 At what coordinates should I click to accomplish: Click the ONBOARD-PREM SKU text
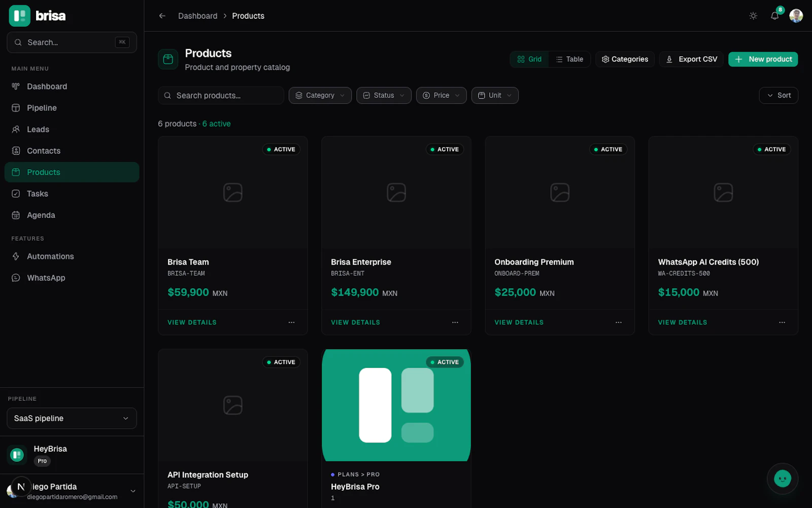[517, 274]
